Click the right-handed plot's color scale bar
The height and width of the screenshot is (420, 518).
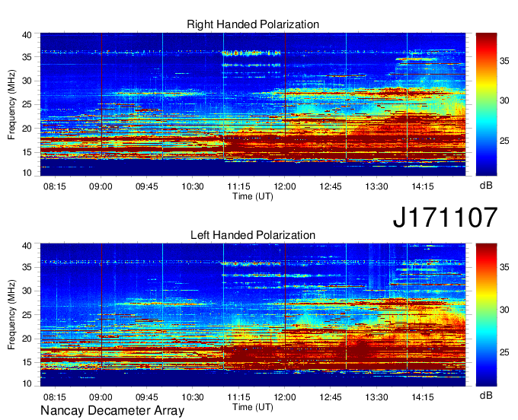click(486, 104)
